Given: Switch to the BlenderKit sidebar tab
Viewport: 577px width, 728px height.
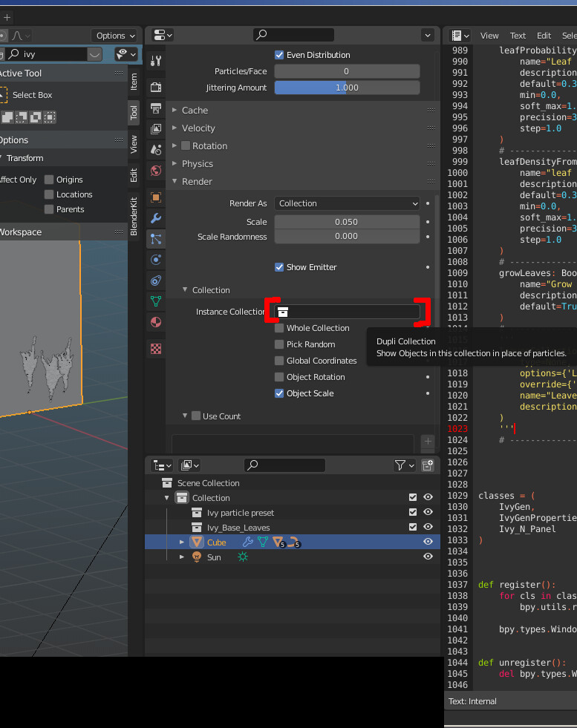Looking at the screenshot, I should [134, 216].
